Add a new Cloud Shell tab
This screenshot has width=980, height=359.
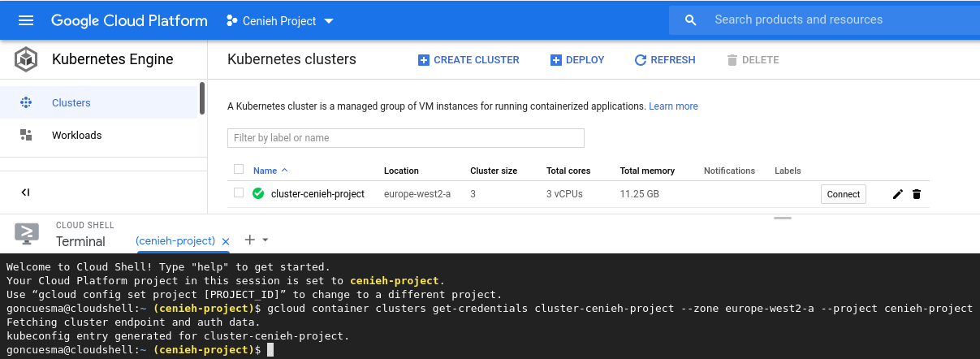[x=250, y=240]
